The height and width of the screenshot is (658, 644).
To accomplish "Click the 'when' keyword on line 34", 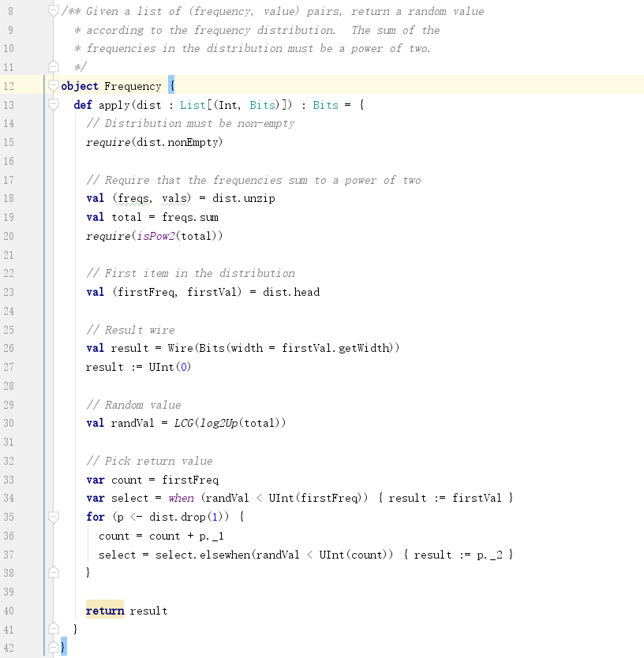I will pos(181,498).
